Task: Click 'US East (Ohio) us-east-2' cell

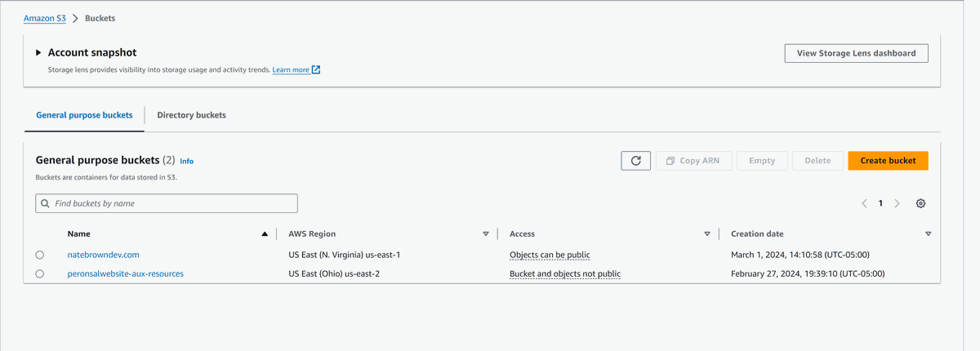Action: (x=334, y=274)
